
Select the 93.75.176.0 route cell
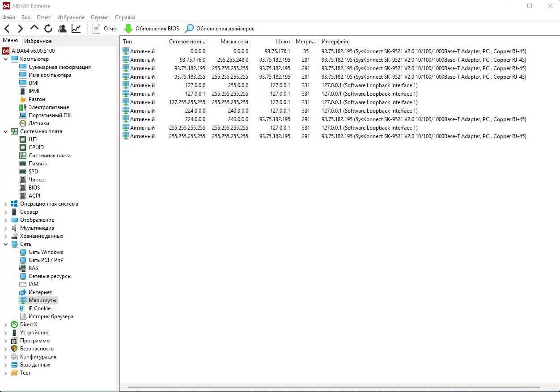192,60
